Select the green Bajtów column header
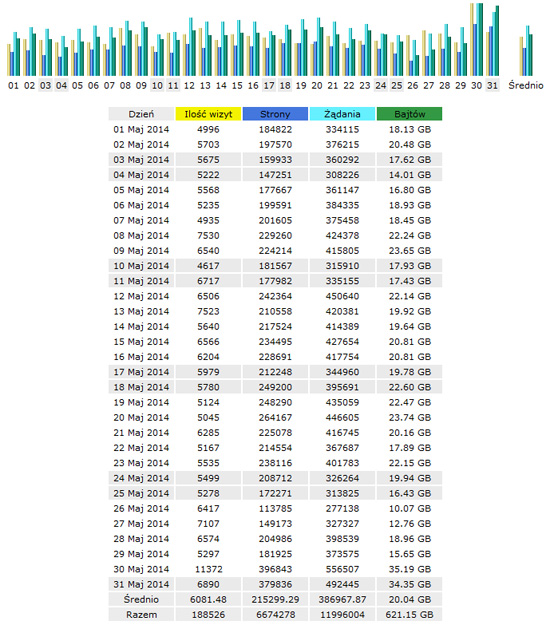 pos(409,114)
